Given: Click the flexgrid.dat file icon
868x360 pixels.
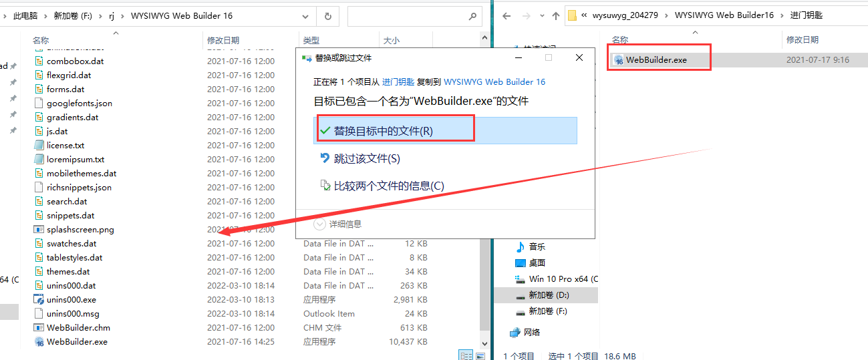Looking at the screenshot, I should [39, 75].
